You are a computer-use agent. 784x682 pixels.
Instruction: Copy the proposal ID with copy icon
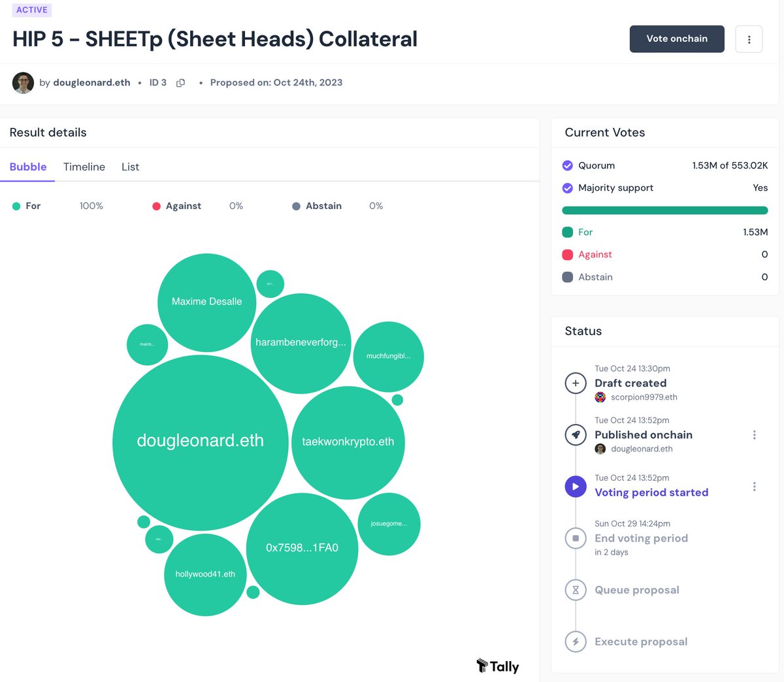point(181,83)
